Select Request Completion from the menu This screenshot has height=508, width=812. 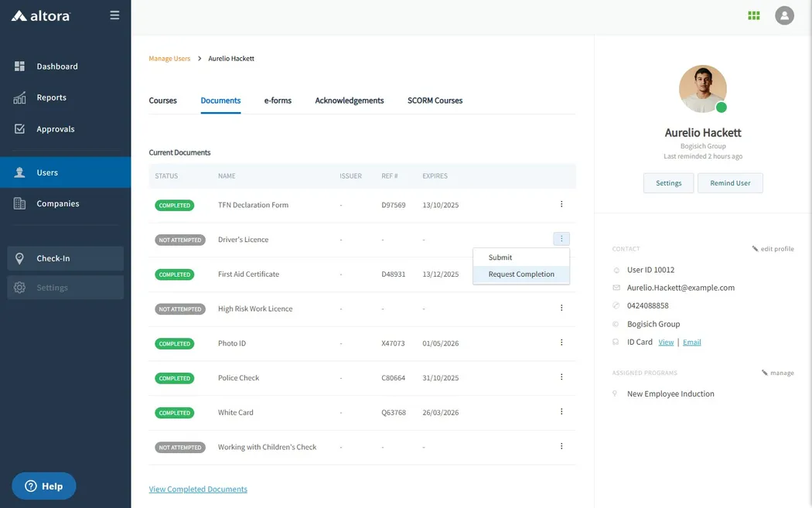point(521,274)
